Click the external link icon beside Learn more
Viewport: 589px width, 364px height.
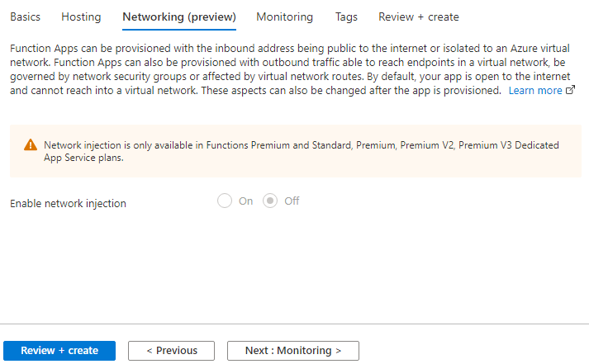tap(570, 90)
